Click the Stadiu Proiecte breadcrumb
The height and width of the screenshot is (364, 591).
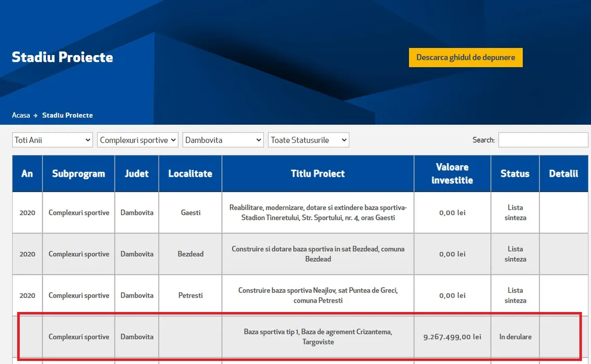(67, 115)
